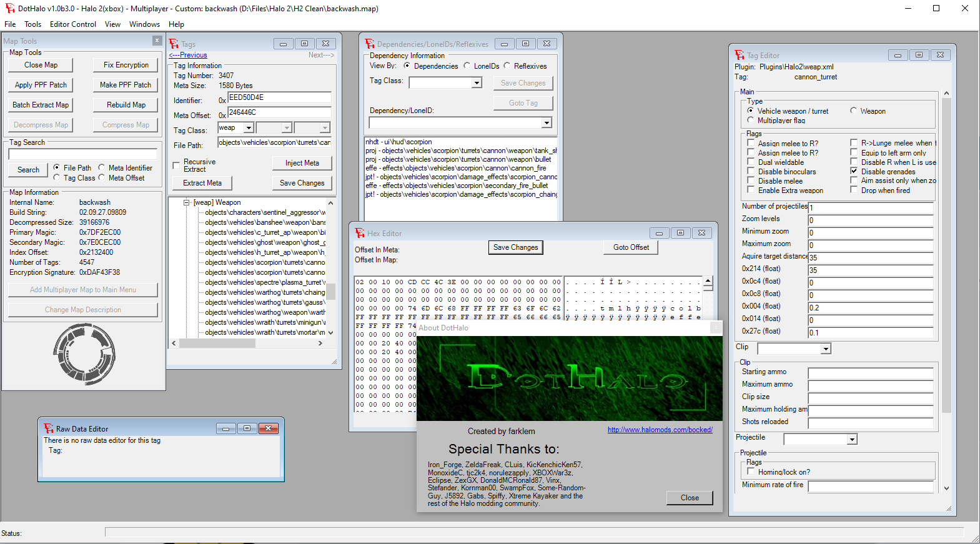Open the Projectile dropdown in Tag Editor
This screenshot has width=980, height=544.
point(852,440)
